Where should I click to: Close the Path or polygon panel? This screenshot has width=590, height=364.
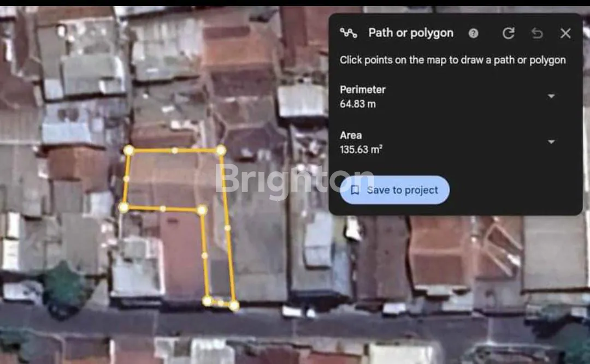pos(565,33)
